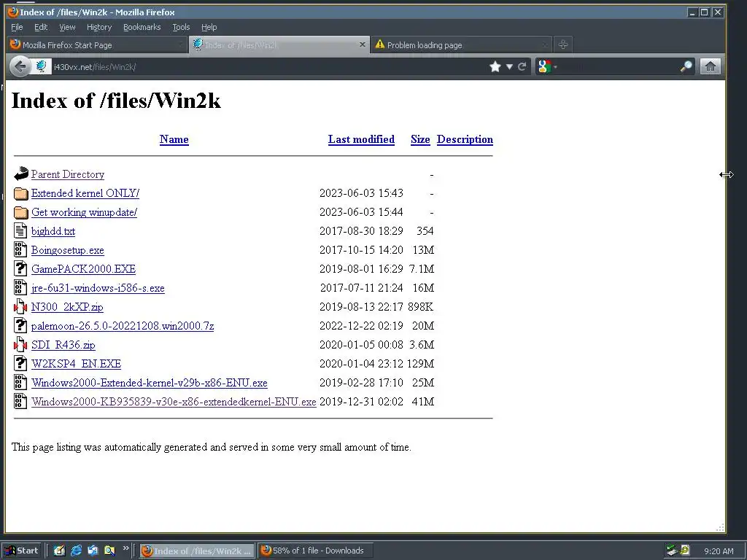Open the History menu
The image size is (747, 560).
tap(99, 27)
